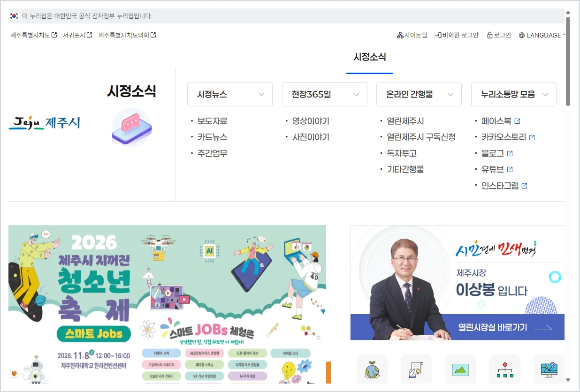This screenshot has height=392, width=580.
Task: Expand the 누리소통망 모음 dropdown
Action: (514, 94)
